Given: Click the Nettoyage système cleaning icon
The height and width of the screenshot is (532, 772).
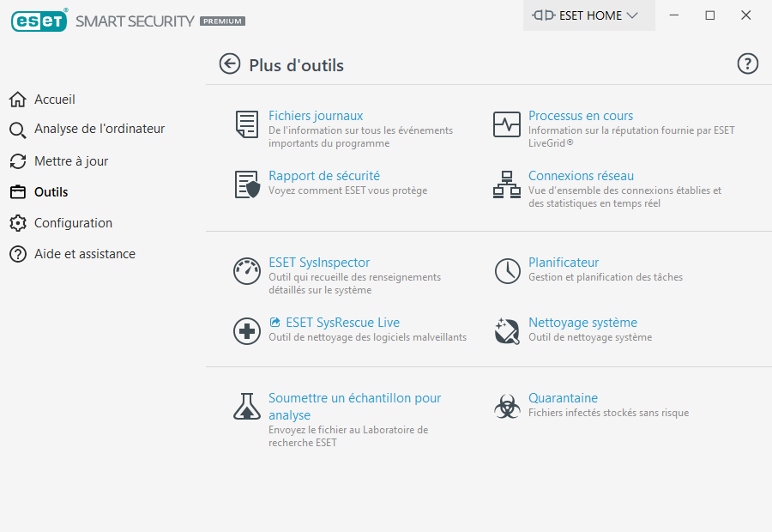Looking at the screenshot, I should (507, 331).
